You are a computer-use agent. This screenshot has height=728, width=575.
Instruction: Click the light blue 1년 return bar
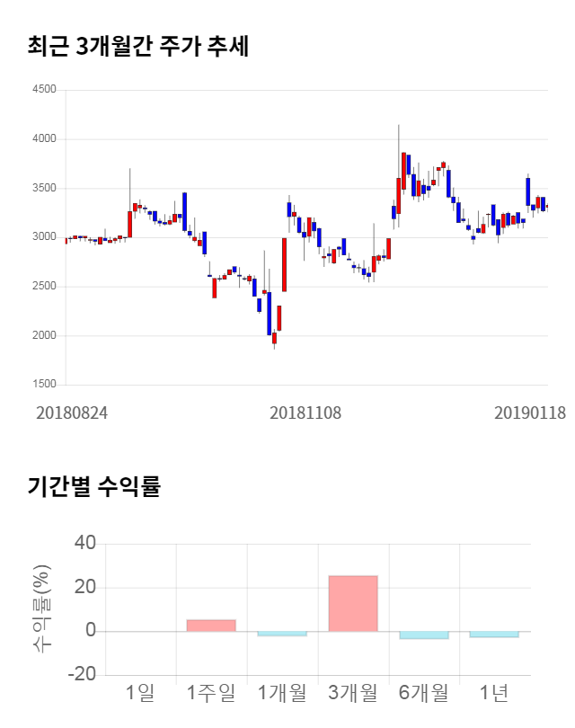(495, 635)
